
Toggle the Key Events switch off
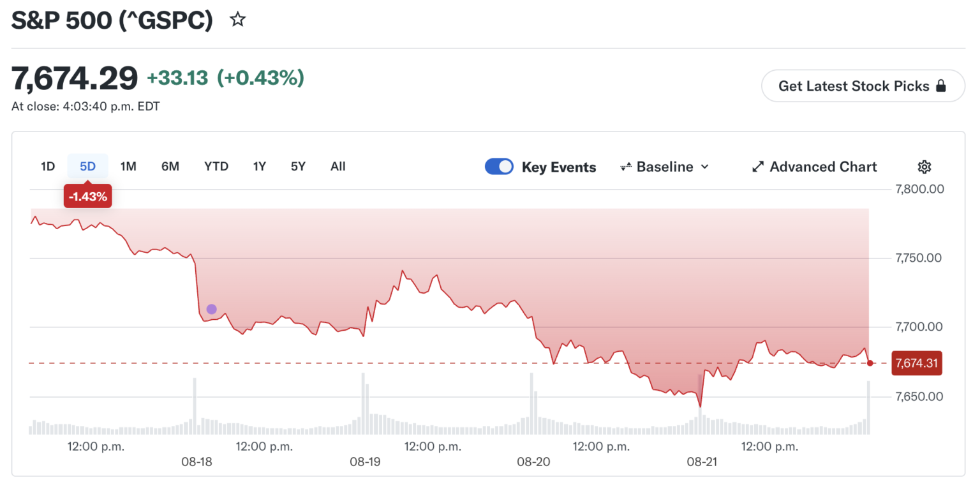pos(499,167)
